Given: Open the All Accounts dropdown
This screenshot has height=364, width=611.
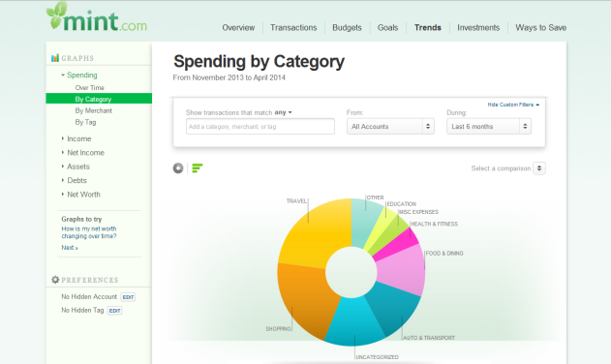Looking at the screenshot, I should coord(390,126).
